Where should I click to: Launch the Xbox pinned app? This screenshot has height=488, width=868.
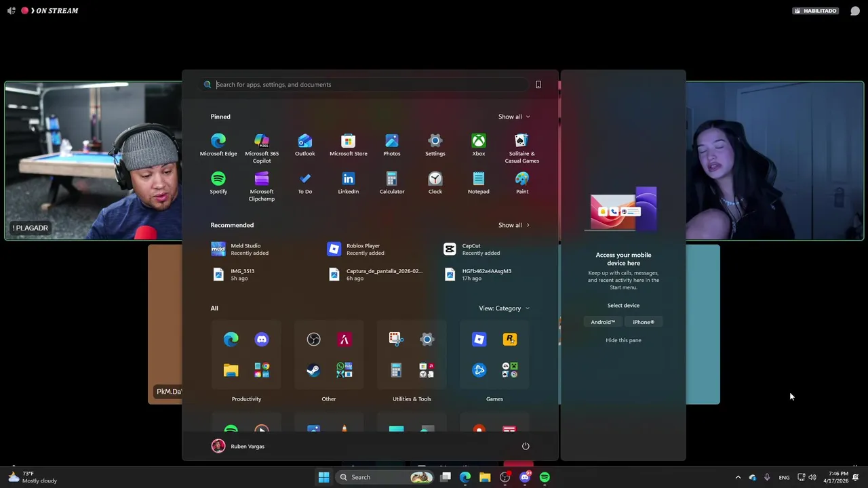point(479,145)
